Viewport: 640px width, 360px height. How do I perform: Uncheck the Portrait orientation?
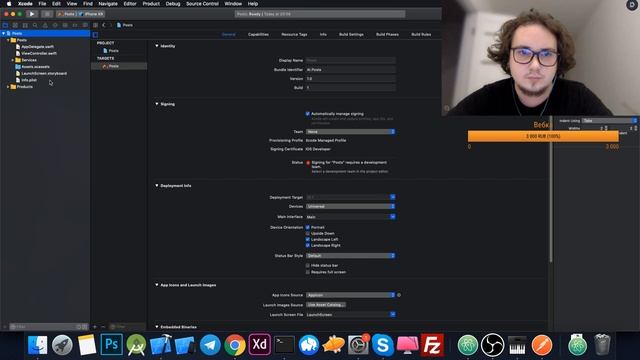click(x=308, y=227)
